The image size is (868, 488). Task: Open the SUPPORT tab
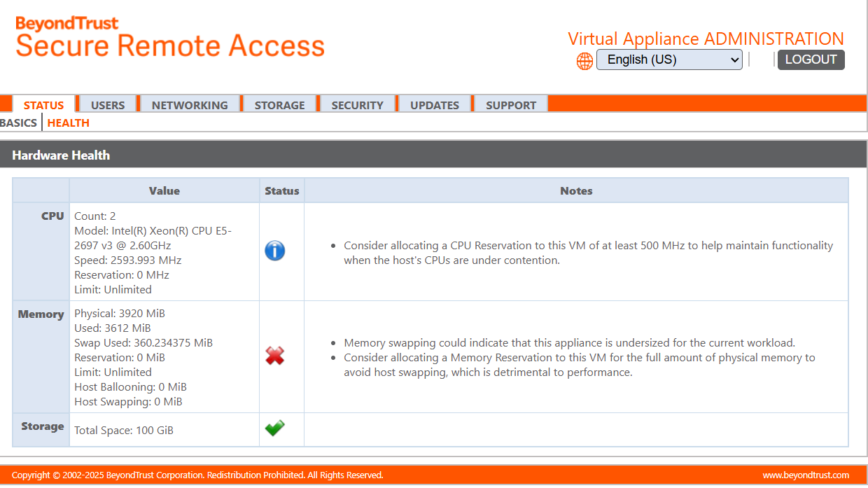coord(511,104)
